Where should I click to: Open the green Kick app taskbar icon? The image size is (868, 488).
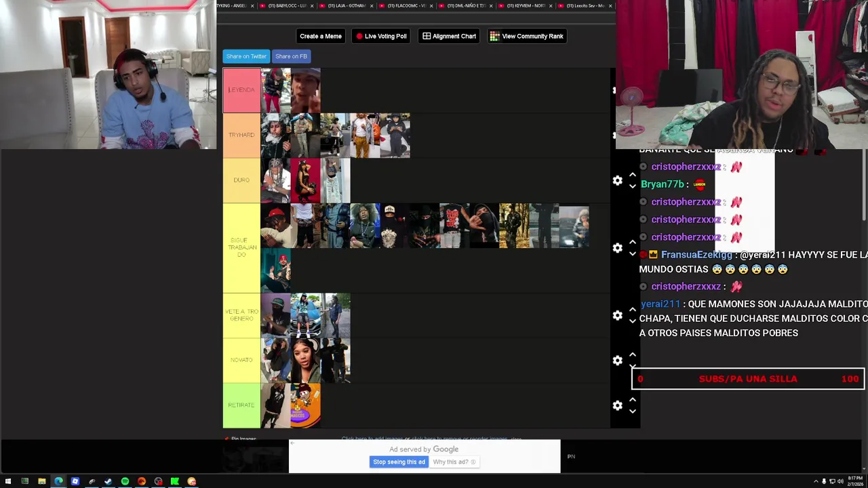point(175,481)
